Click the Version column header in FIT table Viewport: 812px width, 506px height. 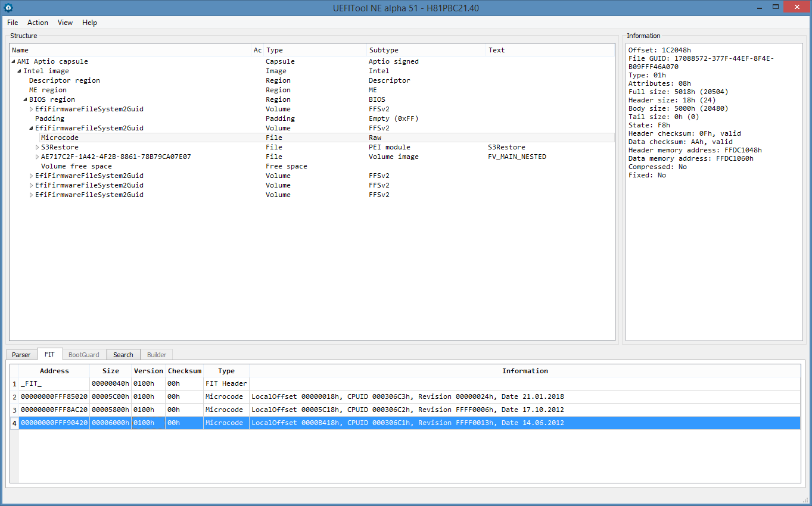click(148, 371)
